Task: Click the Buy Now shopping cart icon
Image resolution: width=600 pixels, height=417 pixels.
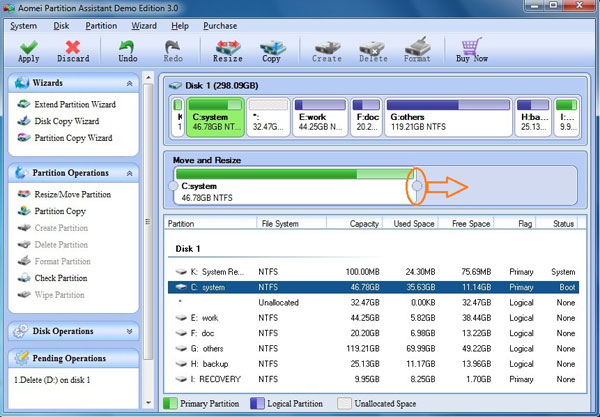Action: (x=471, y=47)
